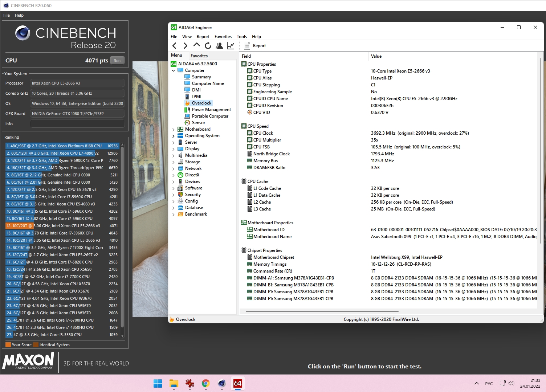
Task: Expand the Security tree node
Action: [x=174, y=195]
